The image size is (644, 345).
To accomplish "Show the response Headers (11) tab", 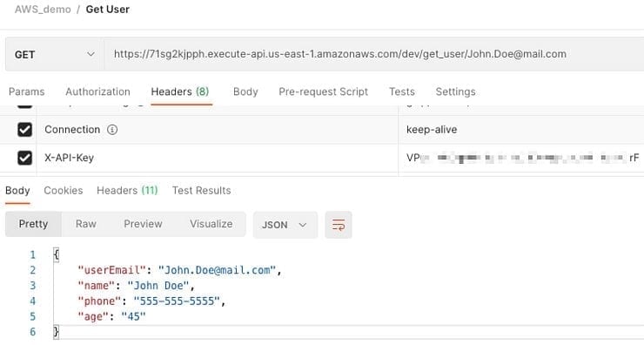I will pos(127,191).
